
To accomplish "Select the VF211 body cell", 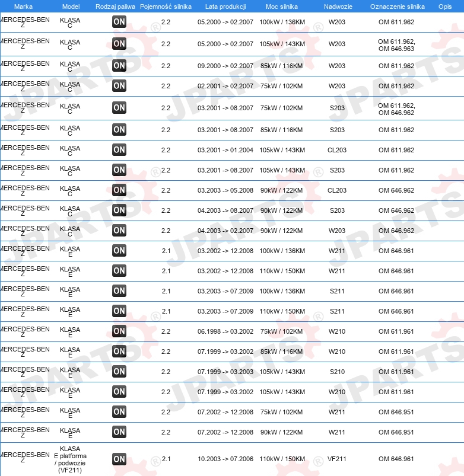I will [337, 459].
